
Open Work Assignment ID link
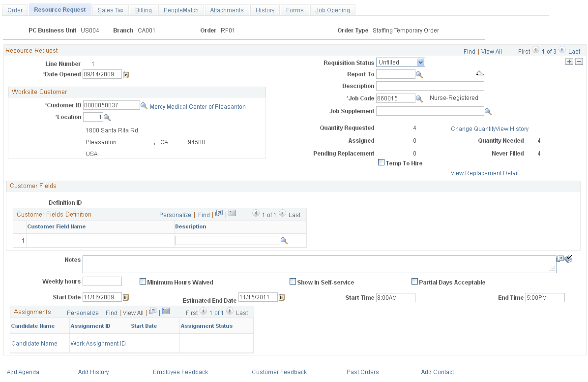pos(98,343)
